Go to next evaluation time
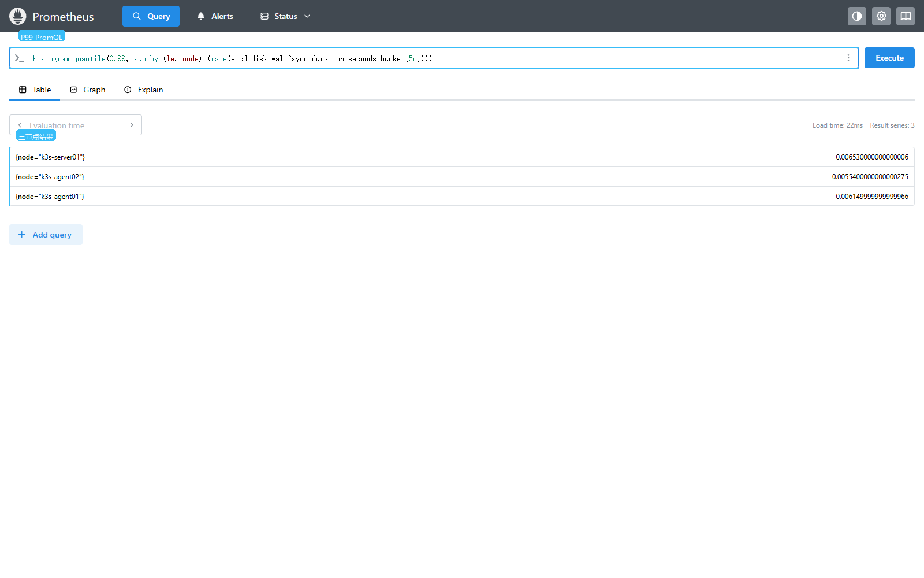This screenshot has width=924, height=578. coord(132,125)
